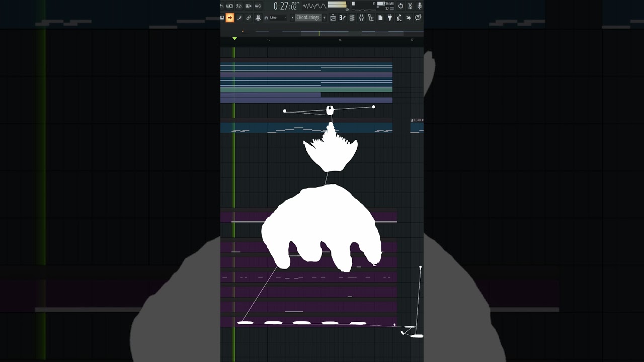This screenshot has height=362, width=644.
Task: Click the CPU and memory usage panel
Action: point(373,6)
